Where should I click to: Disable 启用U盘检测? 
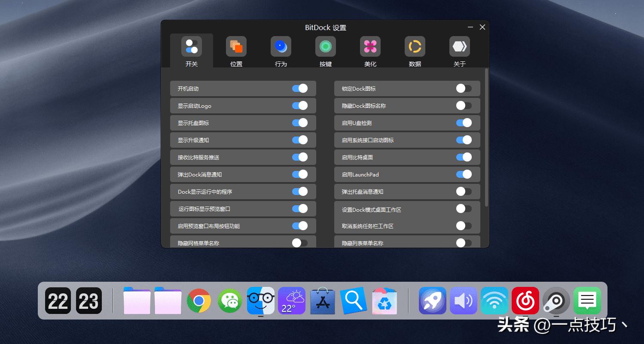(464, 123)
